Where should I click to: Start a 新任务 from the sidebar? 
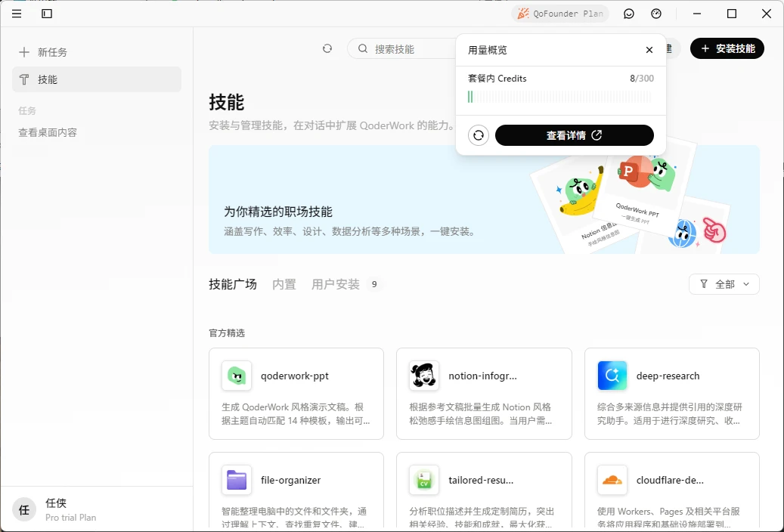click(x=44, y=52)
